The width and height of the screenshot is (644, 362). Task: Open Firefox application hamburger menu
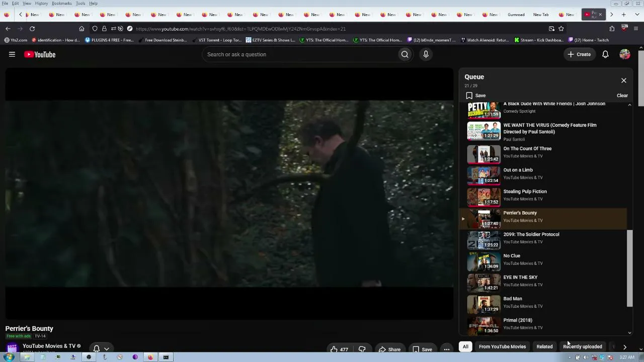(x=636, y=29)
